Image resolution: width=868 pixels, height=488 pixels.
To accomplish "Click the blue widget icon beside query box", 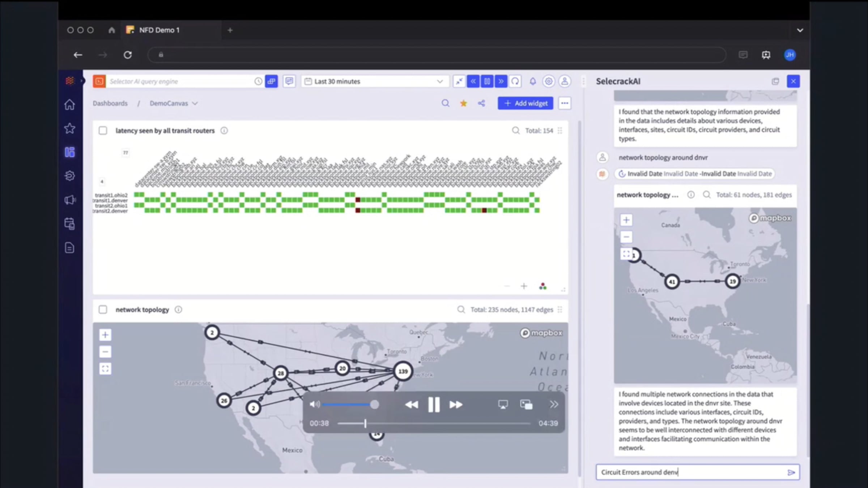I will point(271,81).
